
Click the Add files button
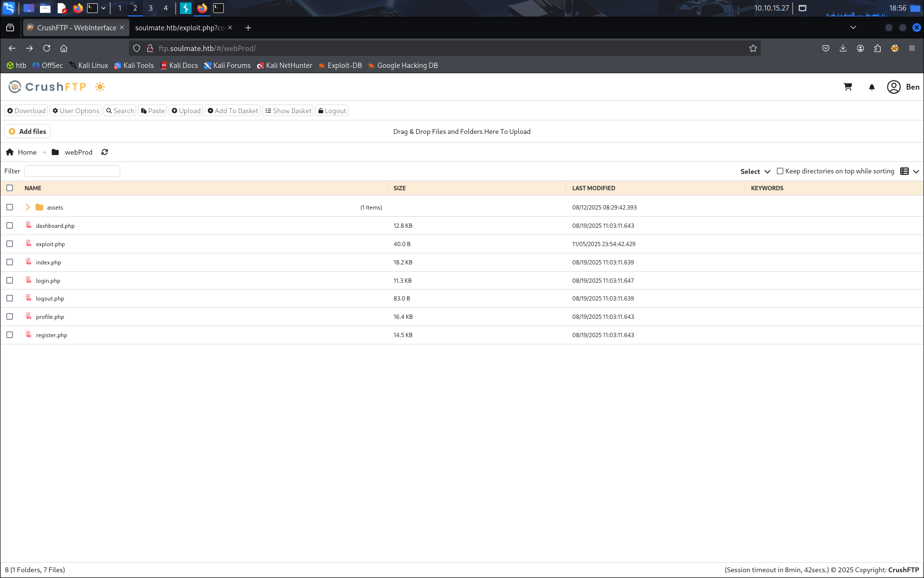point(27,131)
